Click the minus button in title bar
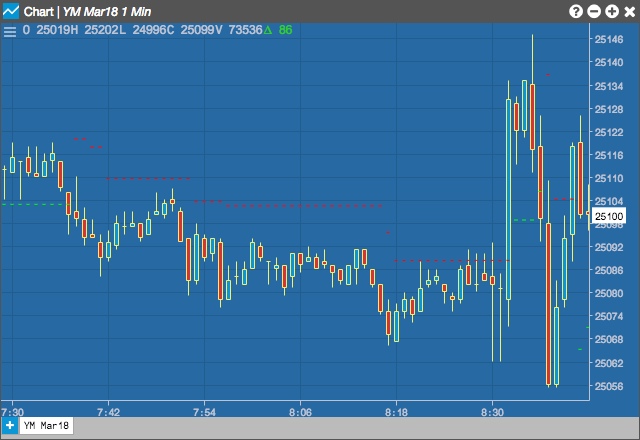Screen dimensions: 640x440 click(594, 11)
